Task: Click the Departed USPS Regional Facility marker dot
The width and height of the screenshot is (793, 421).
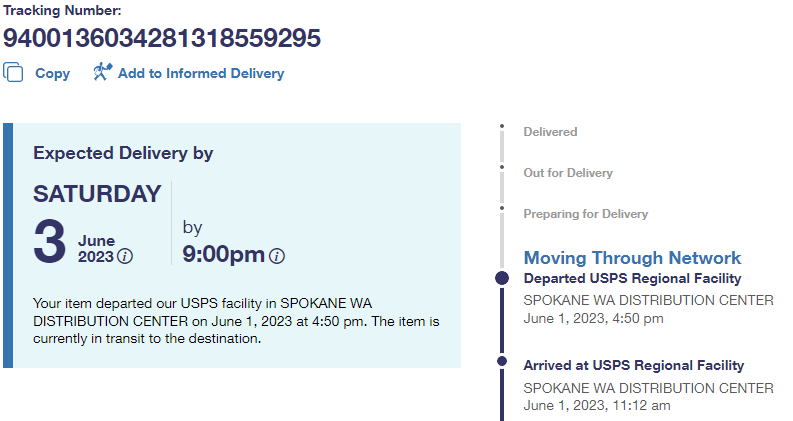Action: (x=502, y=278)
